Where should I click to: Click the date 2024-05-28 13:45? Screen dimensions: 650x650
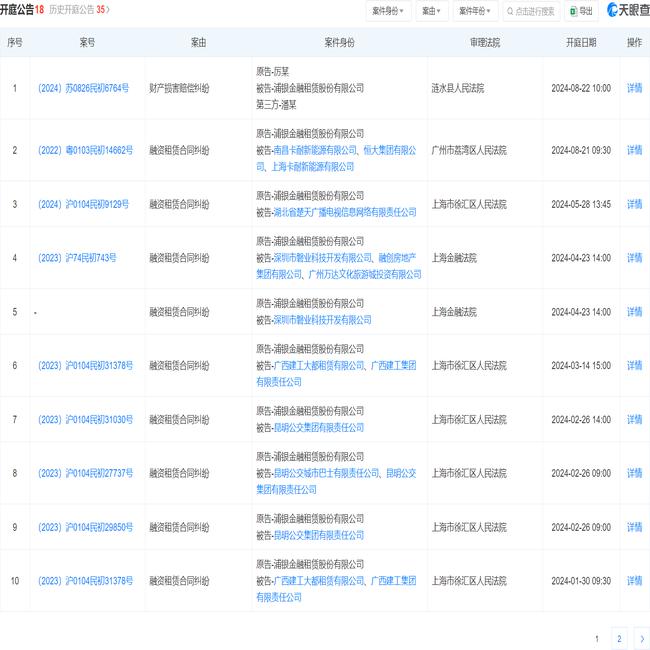tap(581, 204)
